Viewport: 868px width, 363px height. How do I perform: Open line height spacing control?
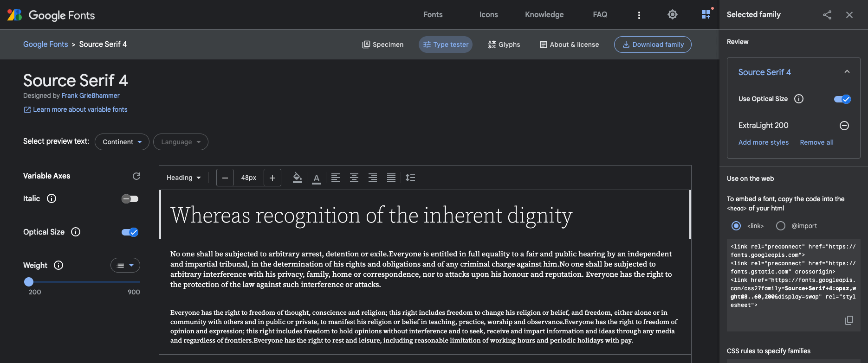pyautogui.click(x=410, y=178)
